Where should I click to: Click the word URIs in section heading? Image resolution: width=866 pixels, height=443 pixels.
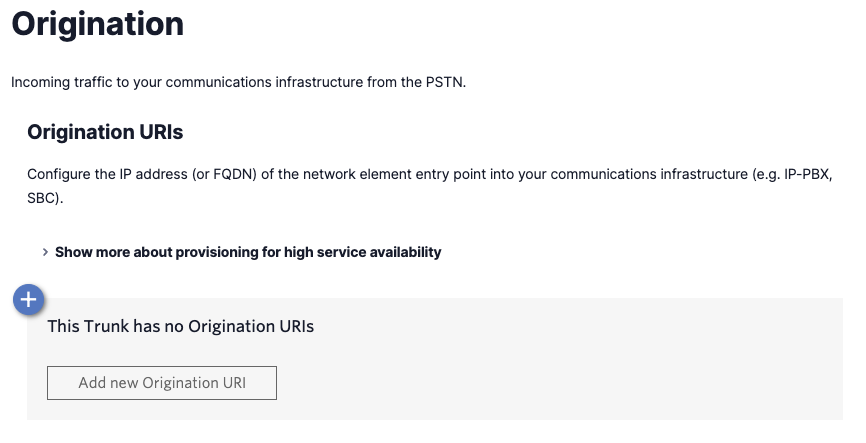[x=161, y=132]
